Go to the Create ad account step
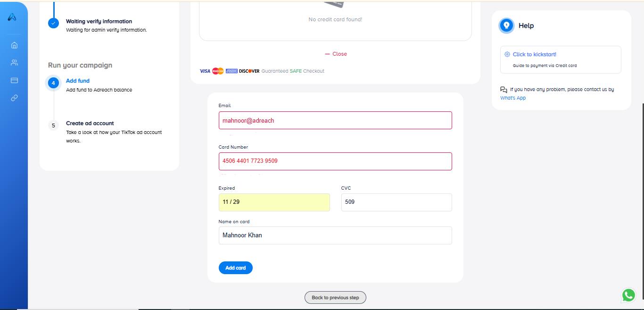The height and width of the screenshot is (310, 644). coord(90,123)
